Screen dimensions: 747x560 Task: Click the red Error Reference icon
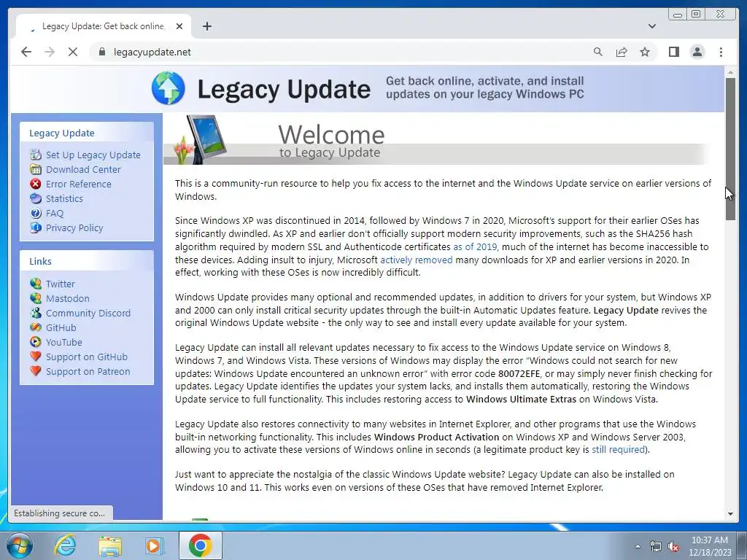[x=36, y=184]
